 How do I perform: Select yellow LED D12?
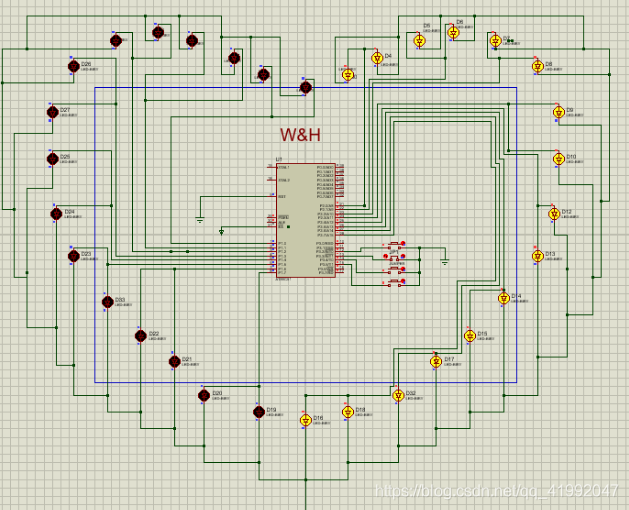tap(554, 214)
